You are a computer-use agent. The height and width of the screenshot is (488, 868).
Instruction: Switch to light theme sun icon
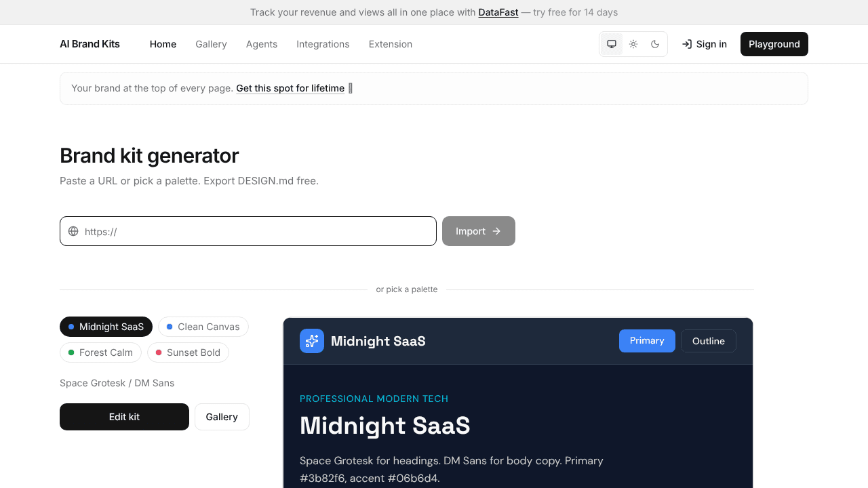(633, 44)
